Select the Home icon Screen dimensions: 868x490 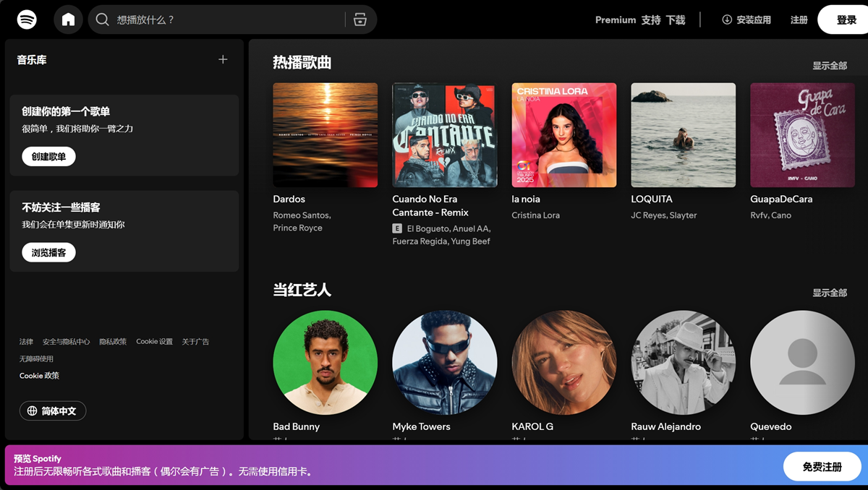(69, 20)
